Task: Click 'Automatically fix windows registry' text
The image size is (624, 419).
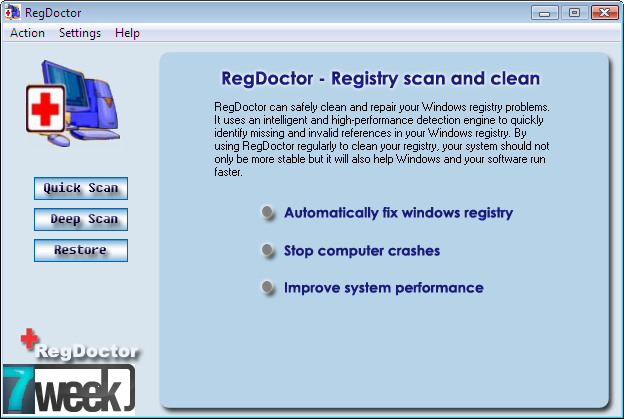Action: pos(398,213)
